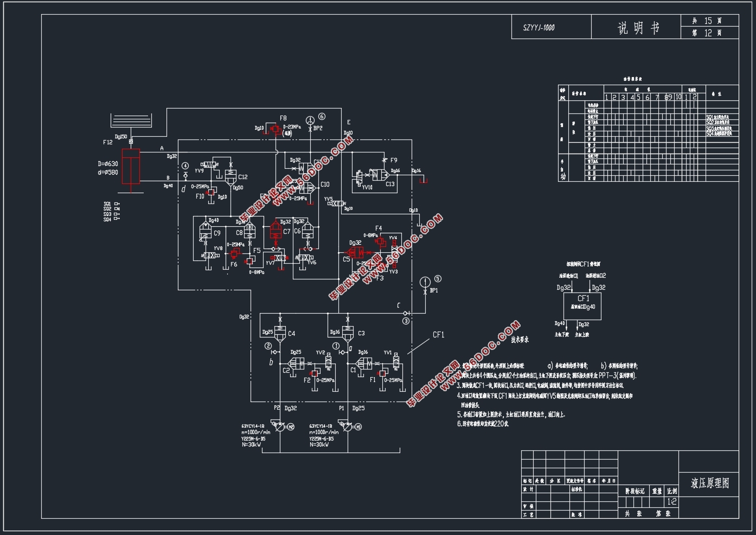Select the red C5 cartridge valve
This screenshot has height=535, width=756.
356,252
